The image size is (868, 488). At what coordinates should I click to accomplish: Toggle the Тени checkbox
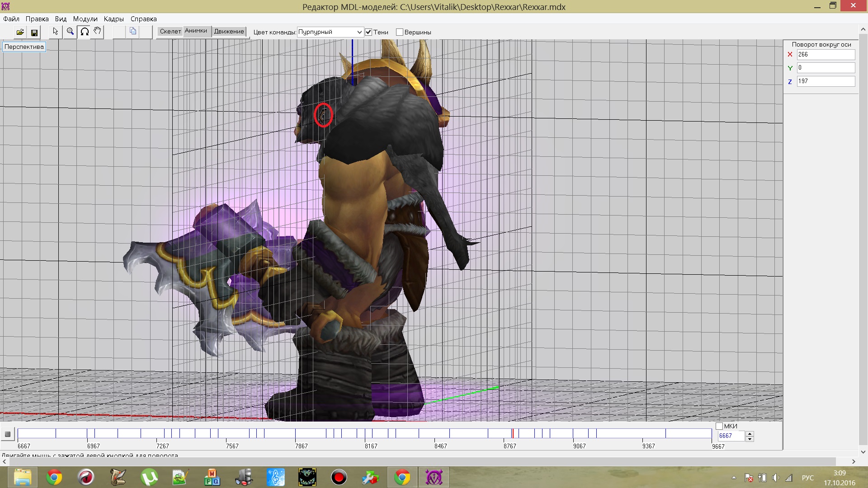(x=368, y=32)
